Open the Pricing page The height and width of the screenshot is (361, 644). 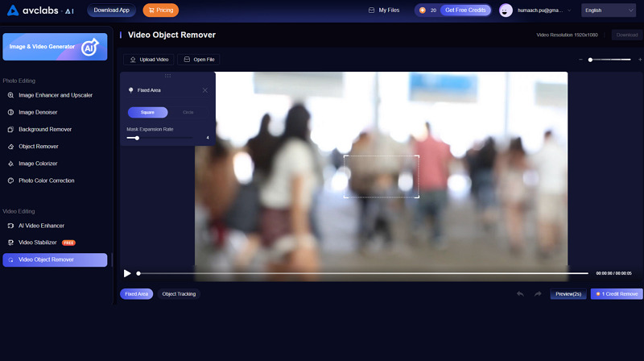point(160,10)
